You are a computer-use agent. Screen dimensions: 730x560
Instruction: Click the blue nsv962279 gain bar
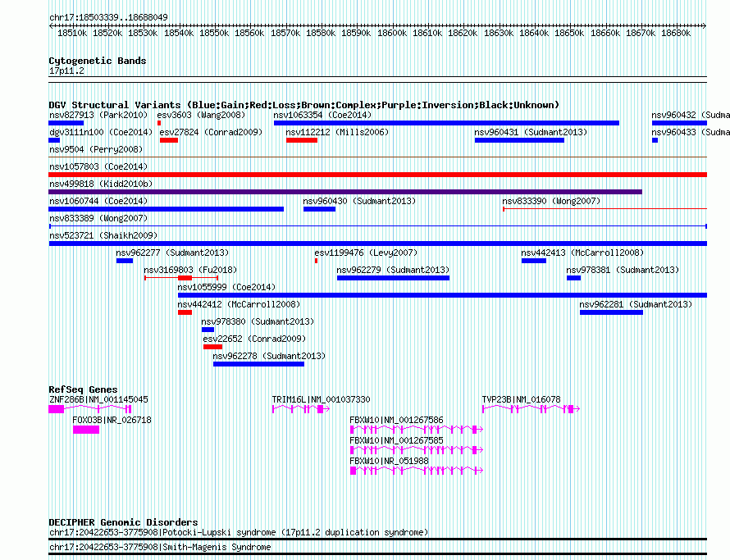point(394,278)
